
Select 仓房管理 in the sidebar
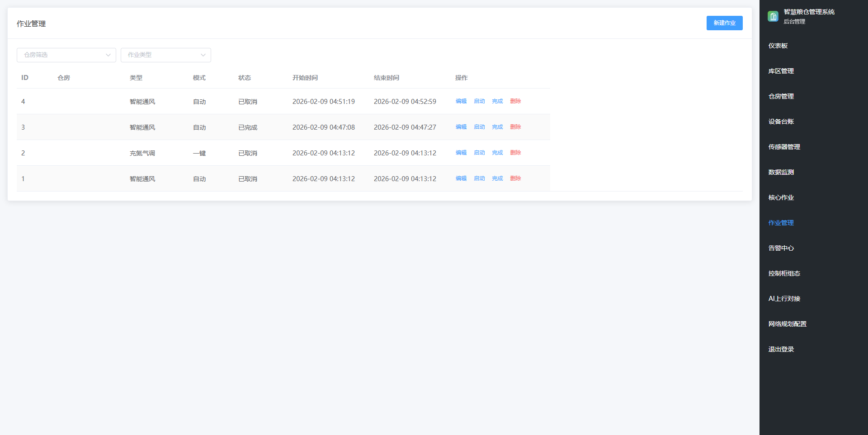[781, 96]
